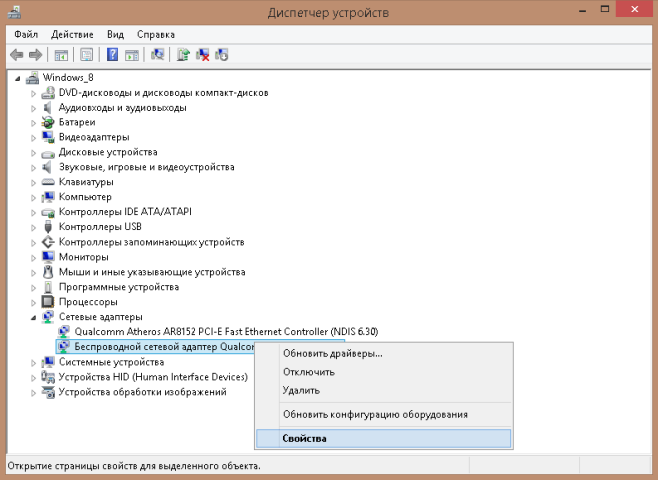This screenshot has height=480, width=658.
Task: Click the Forward arrow toolbar icon
Action: point(35,55)
